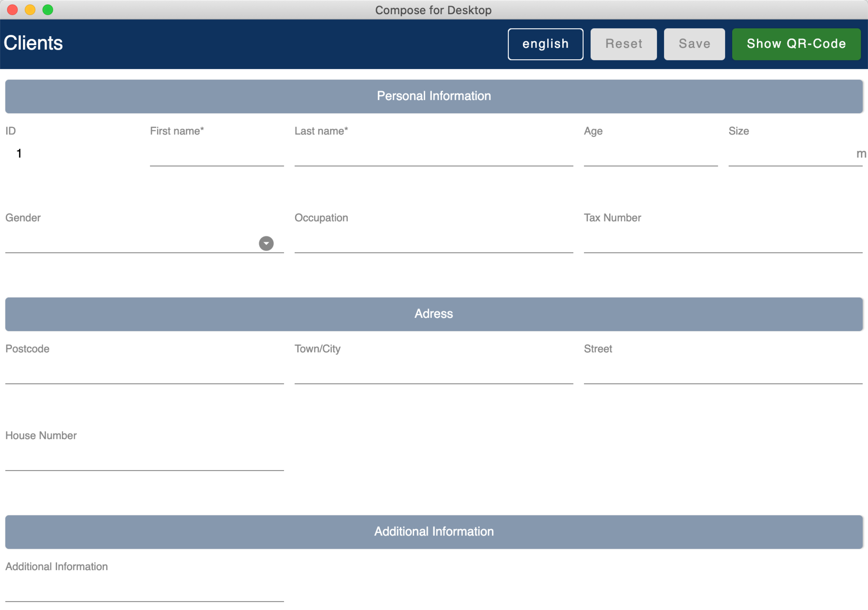This screenshot has width=868, height=610.
Task: Click the Town/City input field
Action: (433, 373)
